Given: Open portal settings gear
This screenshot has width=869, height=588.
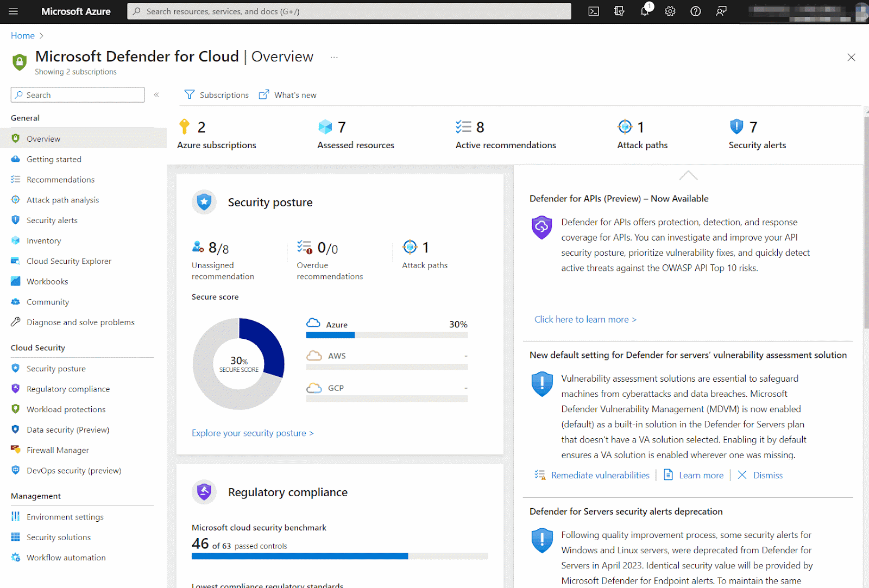Looking at the screenshot, I should tap(670, 11).
